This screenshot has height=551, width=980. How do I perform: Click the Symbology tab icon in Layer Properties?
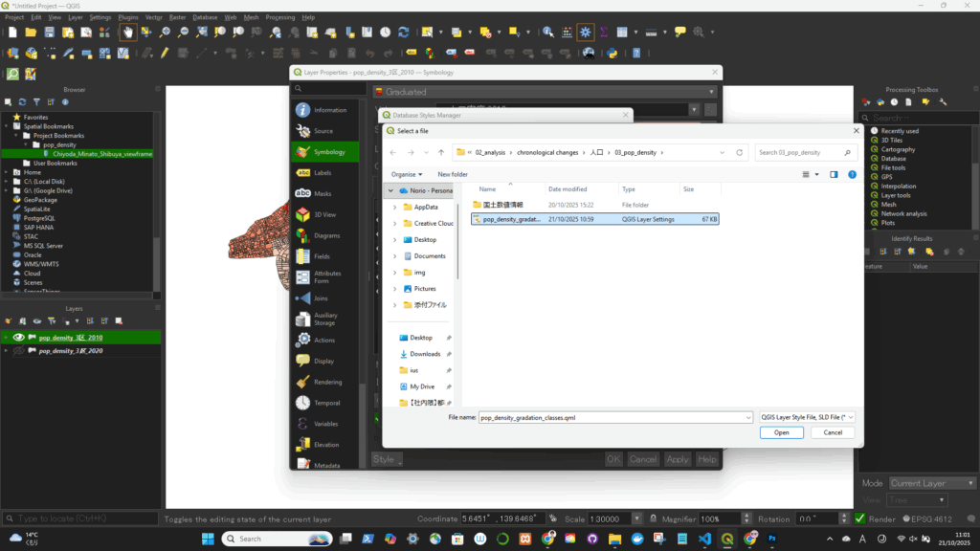(303, 151)
